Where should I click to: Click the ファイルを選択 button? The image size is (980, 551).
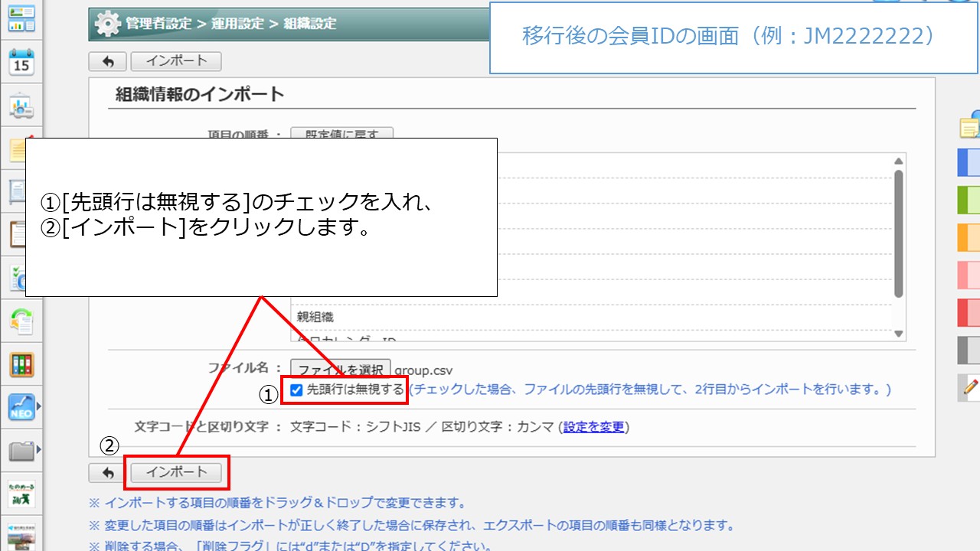pos(341,369)
